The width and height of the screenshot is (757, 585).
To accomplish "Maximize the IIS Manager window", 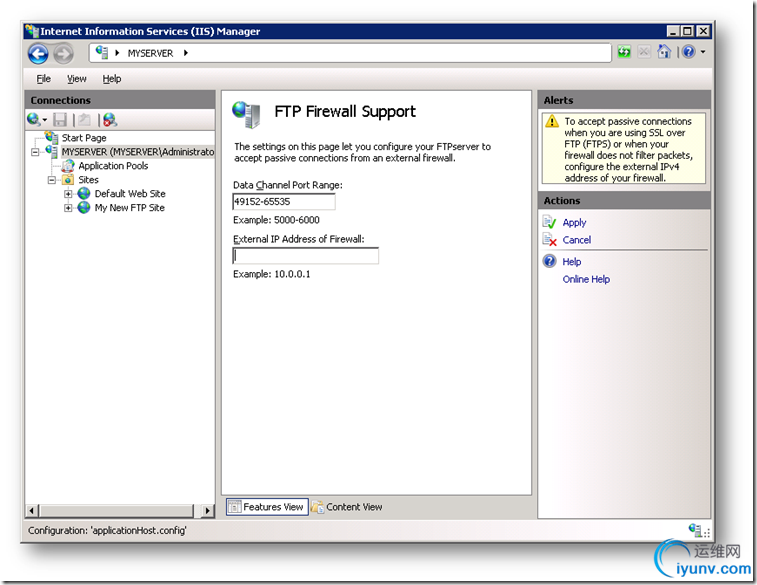I will 688,31.
